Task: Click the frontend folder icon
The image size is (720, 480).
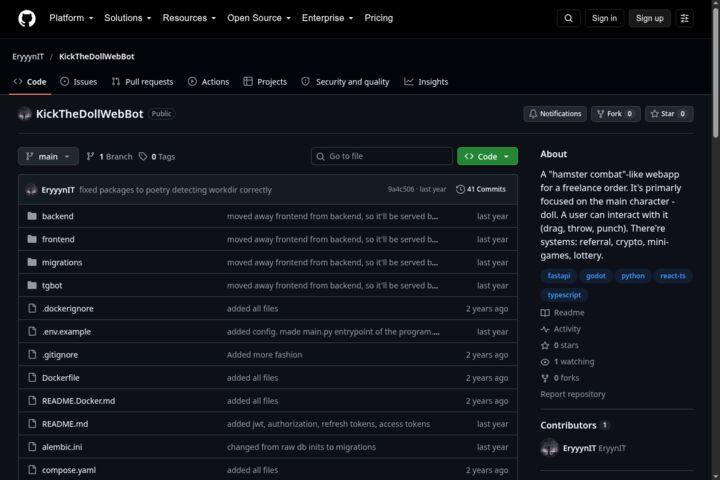Action: point(32,239)
